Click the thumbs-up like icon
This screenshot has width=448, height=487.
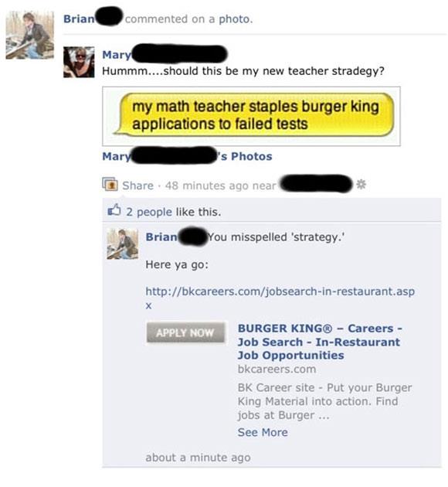[114, 210]
